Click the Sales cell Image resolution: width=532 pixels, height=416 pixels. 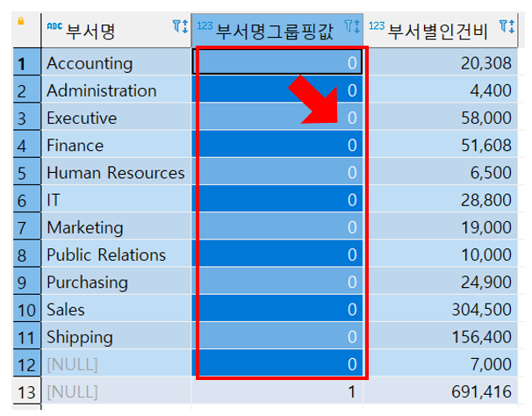(117, 308)
